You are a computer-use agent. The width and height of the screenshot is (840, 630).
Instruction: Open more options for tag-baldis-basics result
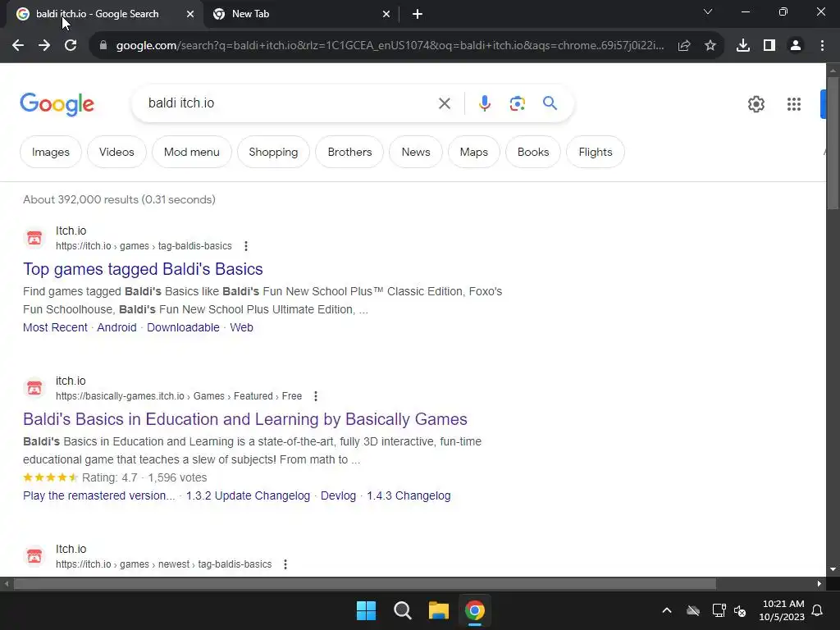246,246
